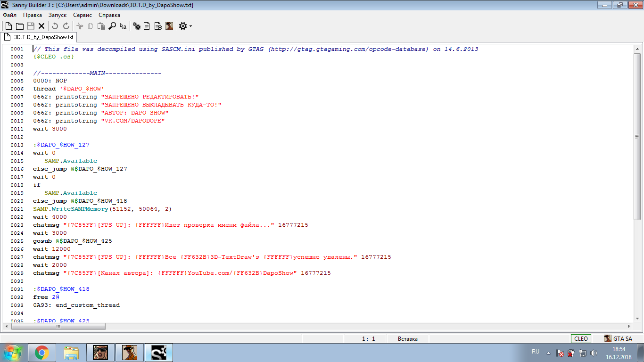Place cursor on {$CLEO .cs} directive
Viewport: 644px width, 362px height.
tap(53, 57)
